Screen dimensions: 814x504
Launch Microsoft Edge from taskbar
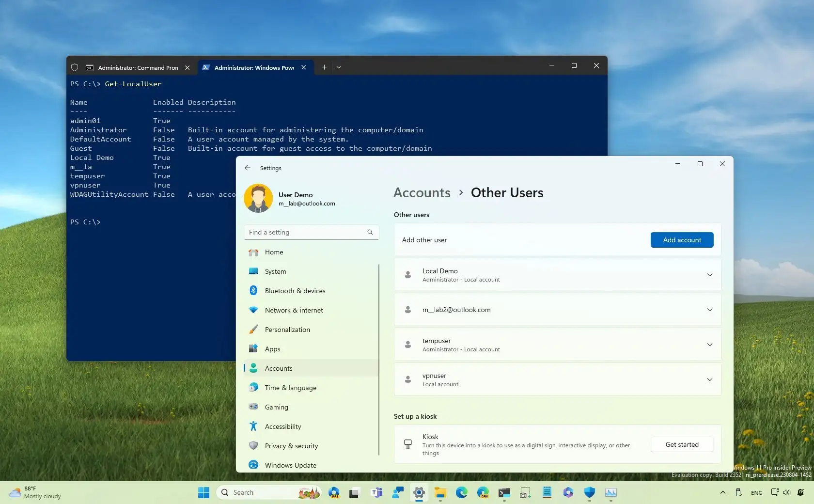pyautogui.click(x=462, y=492)
